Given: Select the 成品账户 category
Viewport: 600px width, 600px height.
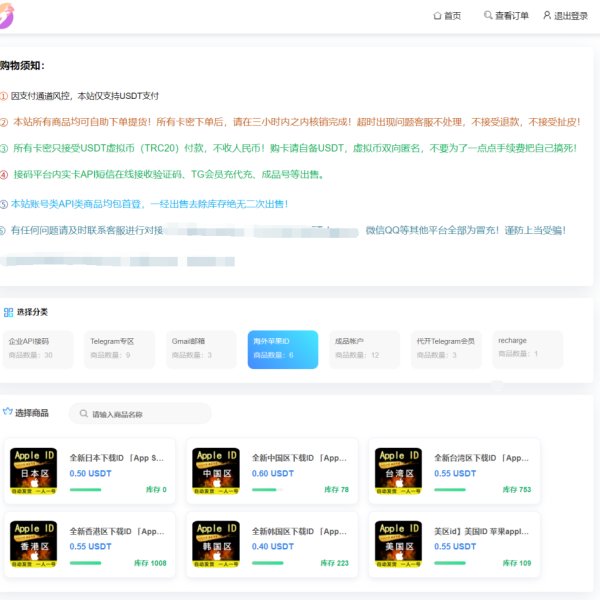Looking at the screenshot, I should coord(364,349).
